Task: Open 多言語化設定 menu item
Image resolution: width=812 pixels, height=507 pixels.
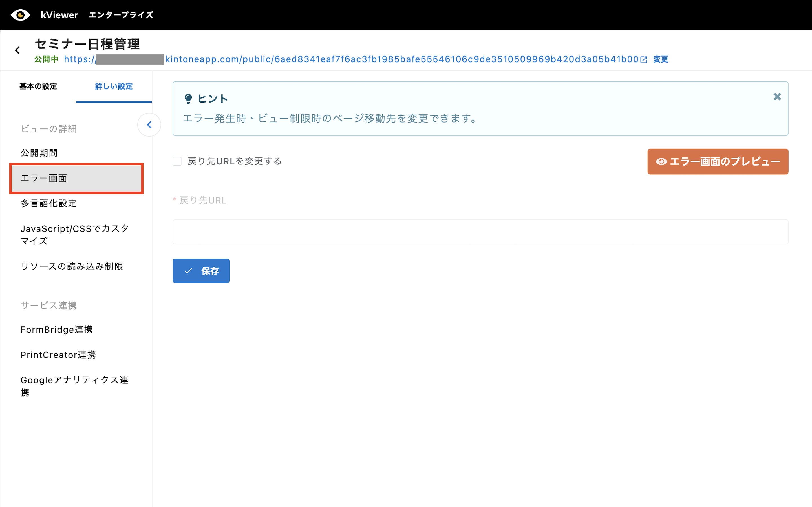Action: (x=49, y=203)
